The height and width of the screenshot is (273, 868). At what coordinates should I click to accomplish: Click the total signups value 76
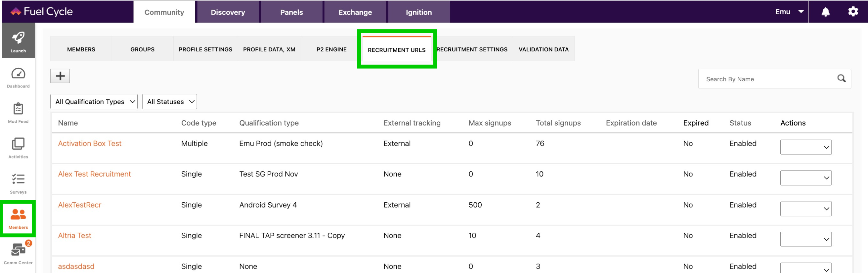pos(540,143)
